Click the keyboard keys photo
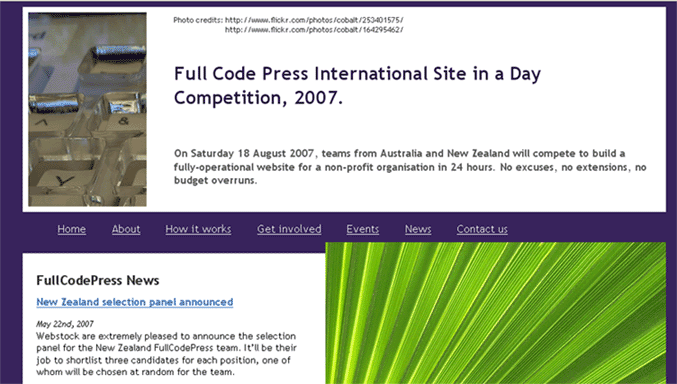The width and height of the screenshot is (677, 384). click(x=87, y=109)
